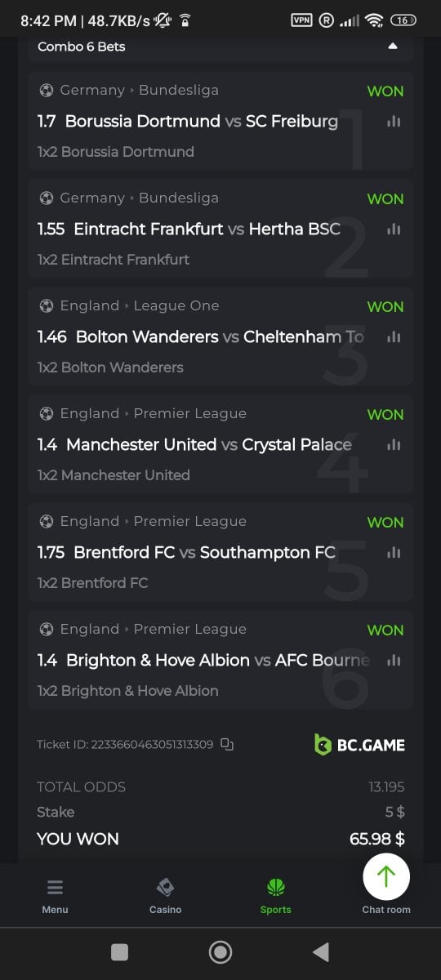Tap the Android home button
Viewport: 441px width, 980px height.
click(220, 952)
